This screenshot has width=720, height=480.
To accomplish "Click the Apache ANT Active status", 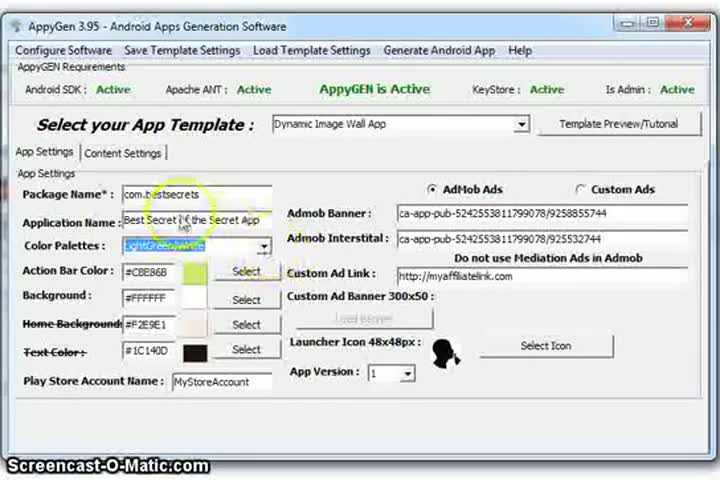I will coord(254,90).
